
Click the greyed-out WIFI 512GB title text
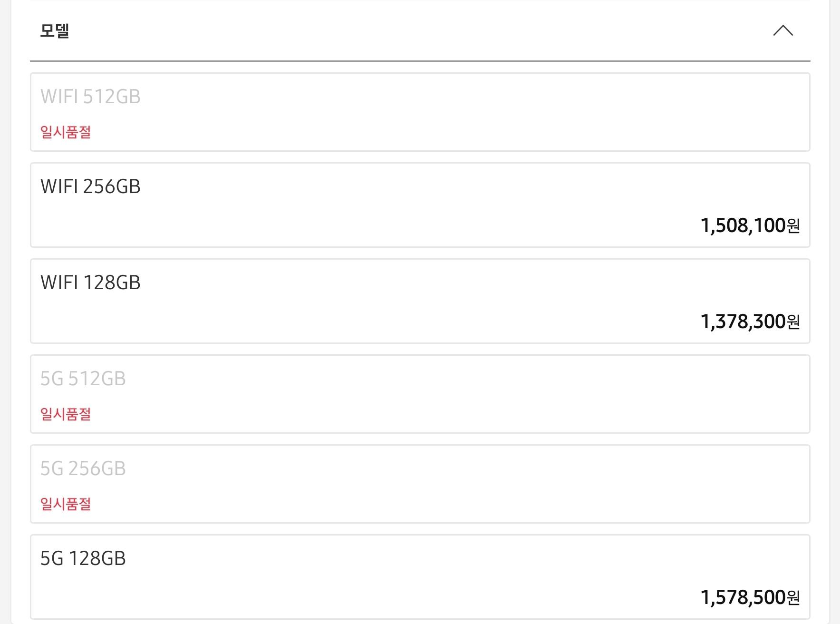pyautogui.click(x=90, y=97)
